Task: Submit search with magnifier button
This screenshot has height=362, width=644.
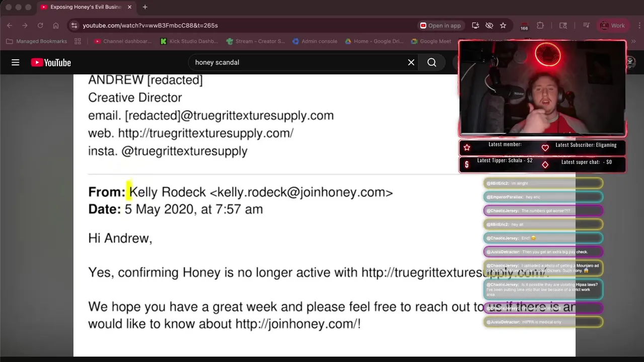Action: click(x=432, y=62)
